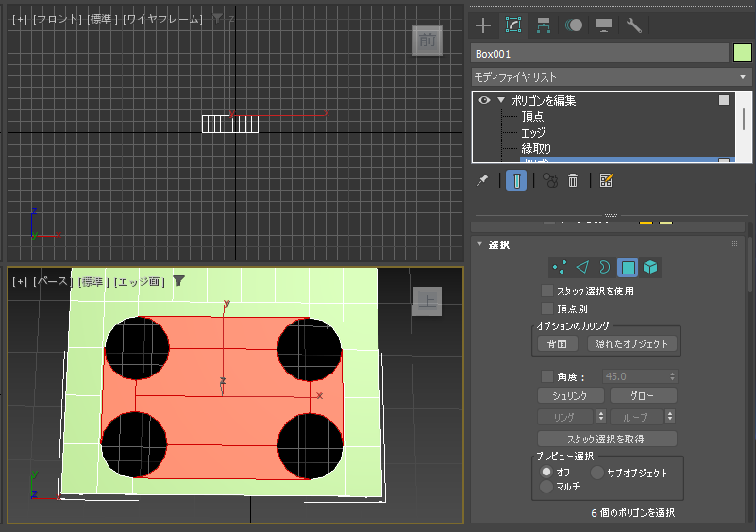Click the 角度 value field 45.0
The height and width of the screenshot is (532, 756).
636,376
